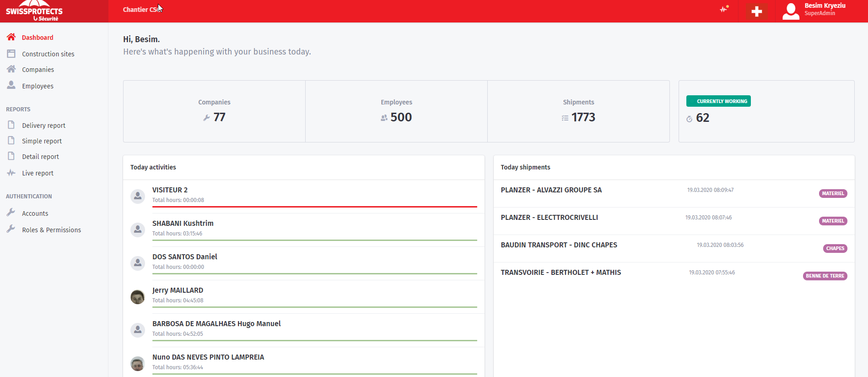Navigate to Roles & Permissions
This screenshot has height=377, width=868.
51,230
